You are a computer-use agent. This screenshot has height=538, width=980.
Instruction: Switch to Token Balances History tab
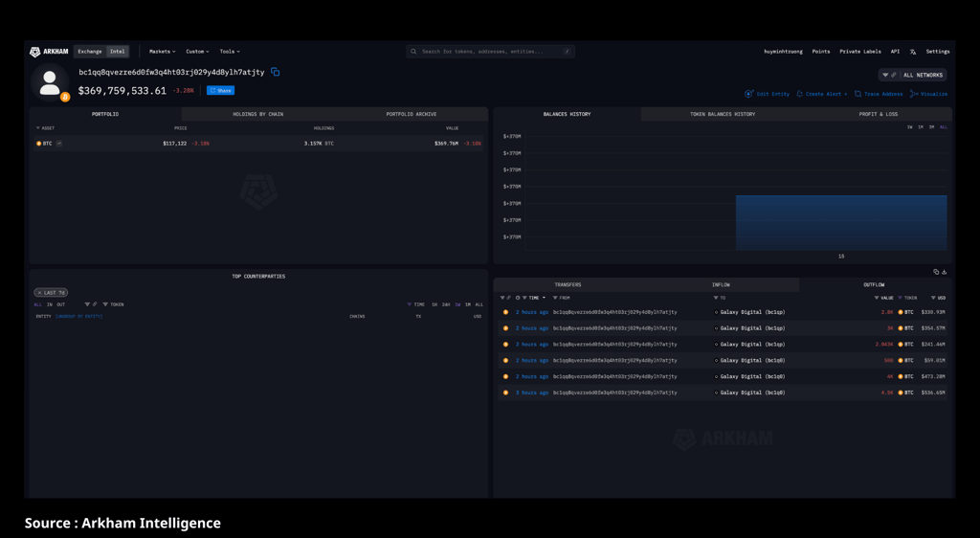pos(723,114)
